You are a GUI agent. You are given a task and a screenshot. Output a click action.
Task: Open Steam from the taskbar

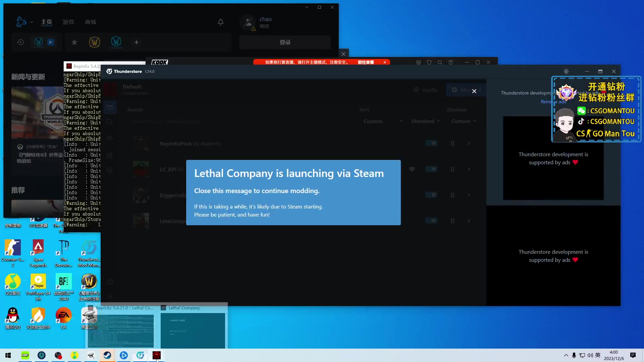click(107, 355)
